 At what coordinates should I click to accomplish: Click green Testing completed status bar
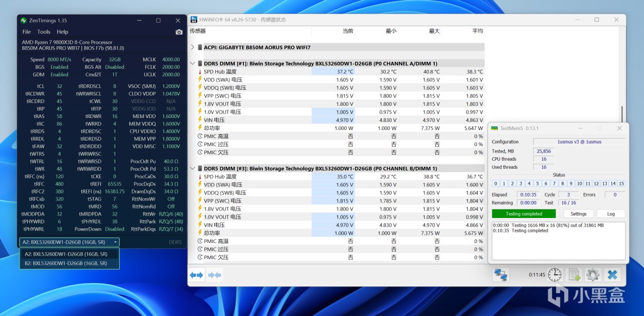click(524, 214)
